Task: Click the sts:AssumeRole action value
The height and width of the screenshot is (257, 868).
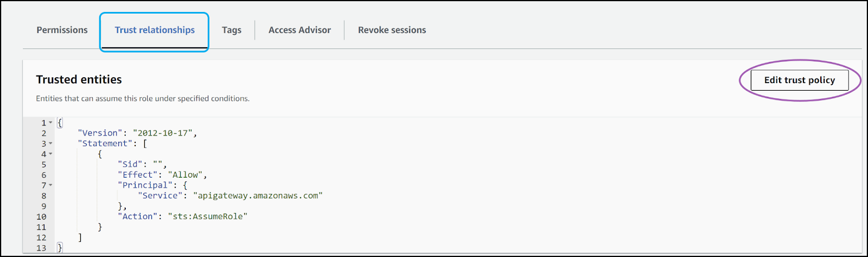Action: click(x=207, y=217)
